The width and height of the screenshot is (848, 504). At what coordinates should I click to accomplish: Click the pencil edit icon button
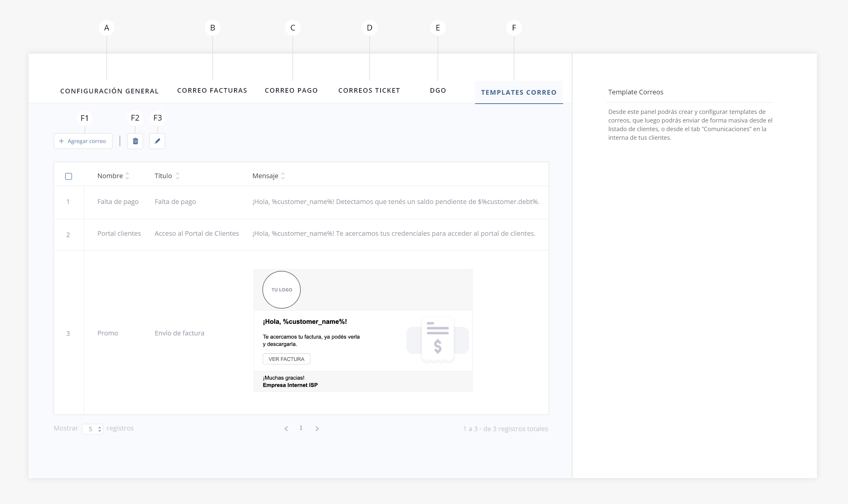[157, 141]
